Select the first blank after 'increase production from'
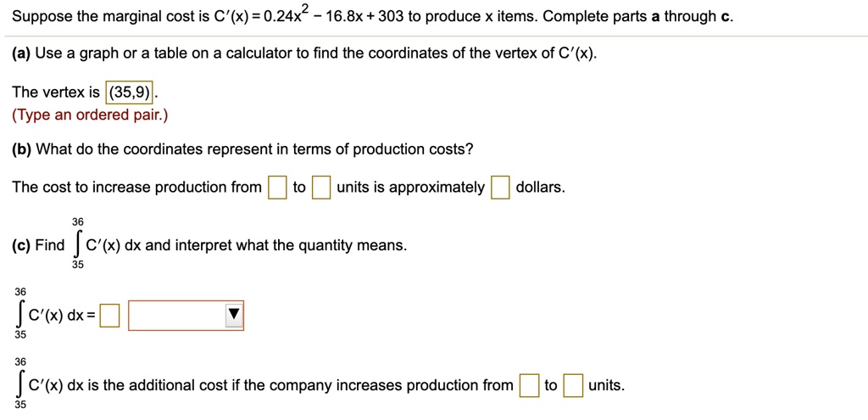Viewport: 868px width, 420px height. (277, 188)
